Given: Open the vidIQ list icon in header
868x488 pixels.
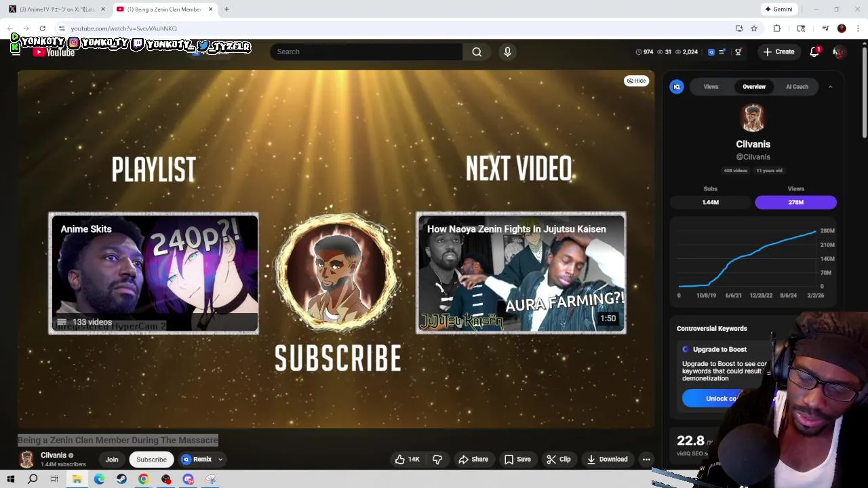Looking at the screenshot, I should click(x=723, y=52).
